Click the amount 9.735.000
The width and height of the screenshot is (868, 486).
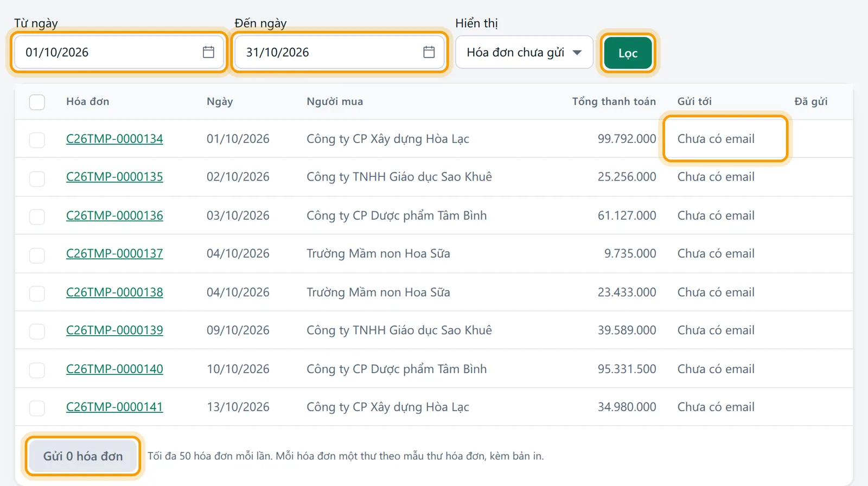(630, 253)
